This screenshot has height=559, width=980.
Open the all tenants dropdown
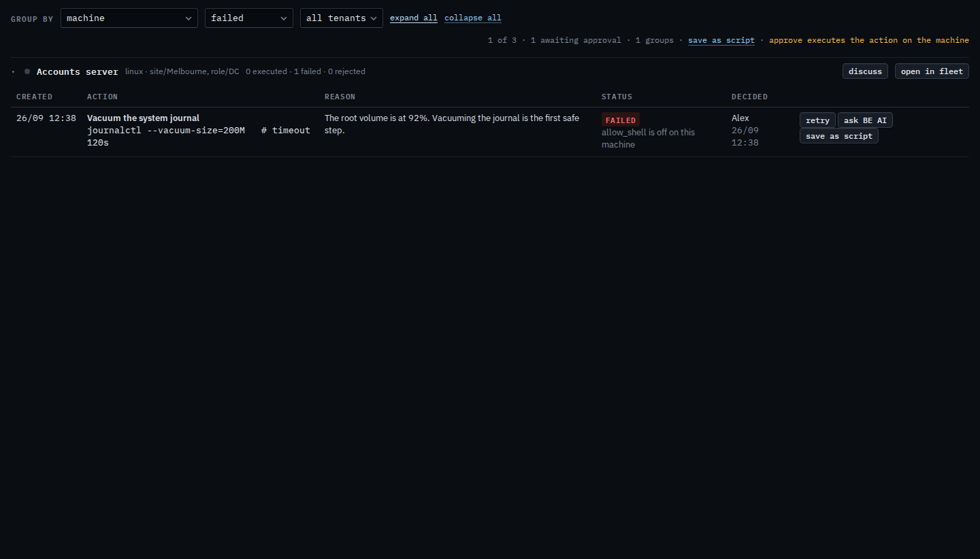coord(341,18)
